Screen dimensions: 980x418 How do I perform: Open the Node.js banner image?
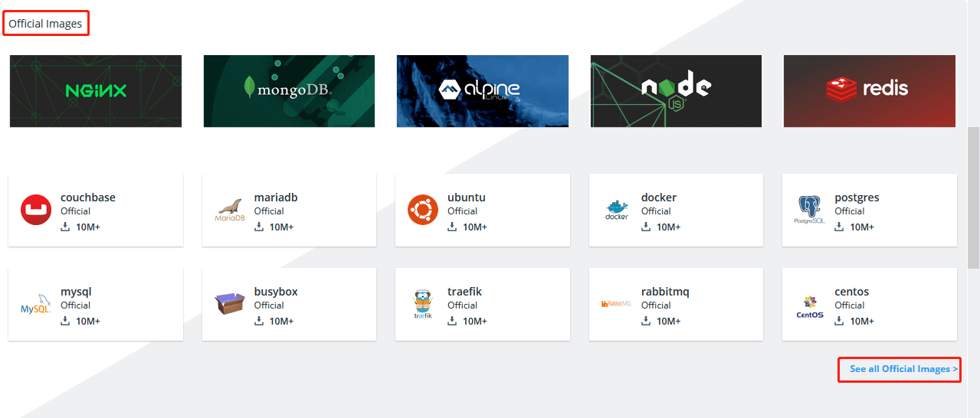[x=676, y=91]
